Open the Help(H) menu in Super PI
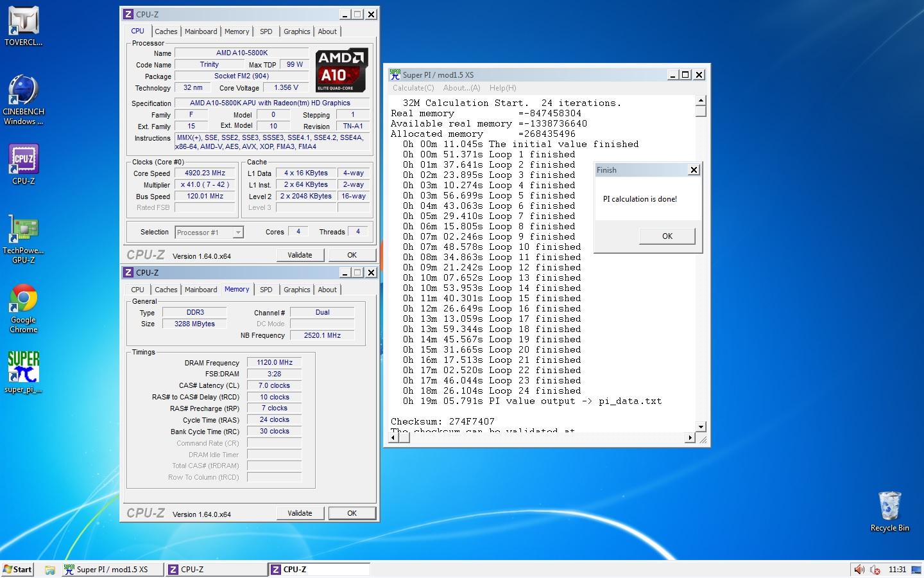924x578 pixels. pos(502,88)
